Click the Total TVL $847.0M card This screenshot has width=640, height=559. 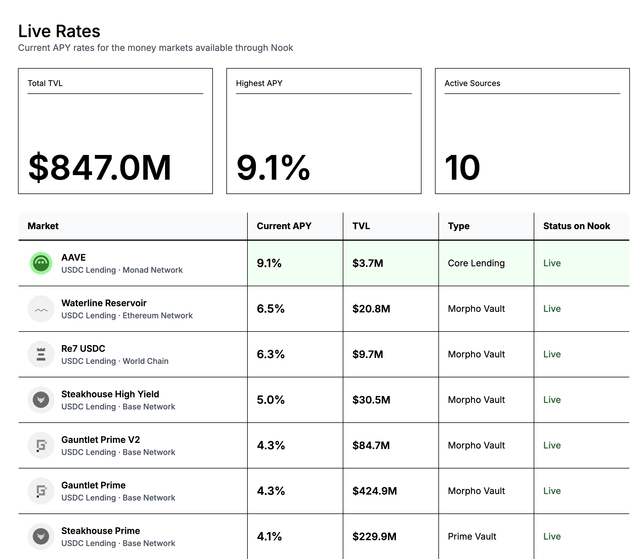(x=116, y=131)
